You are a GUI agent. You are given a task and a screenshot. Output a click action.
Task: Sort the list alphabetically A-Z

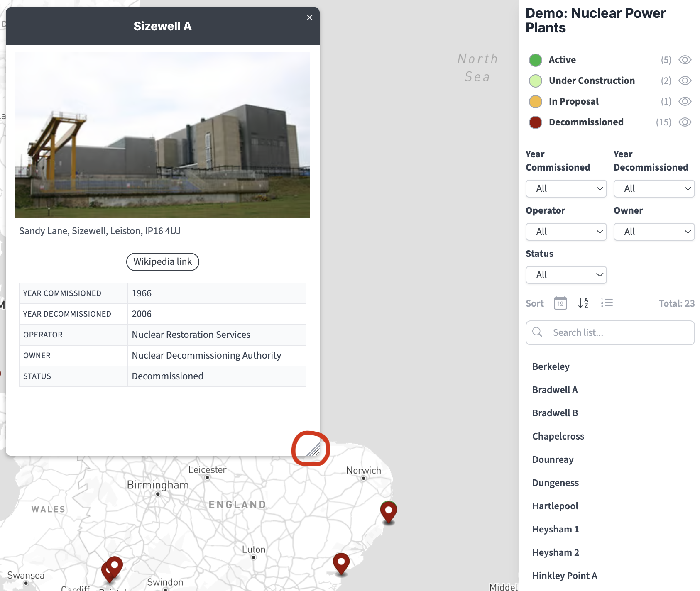[583, 303]
